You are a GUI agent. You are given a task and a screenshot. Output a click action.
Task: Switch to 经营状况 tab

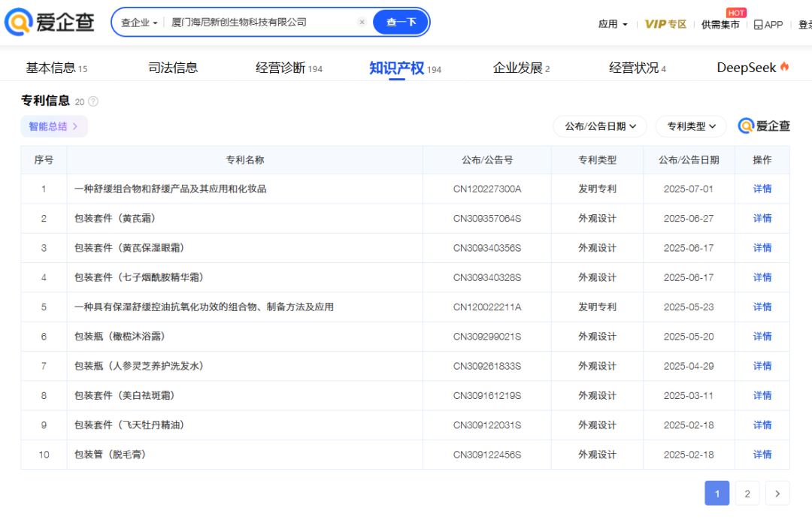637,68
